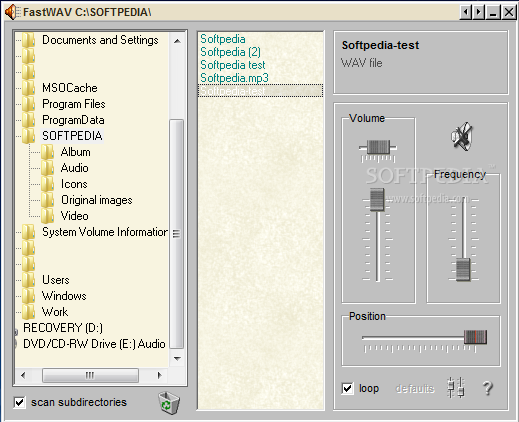Open help via the question mark

pos(488,388)
